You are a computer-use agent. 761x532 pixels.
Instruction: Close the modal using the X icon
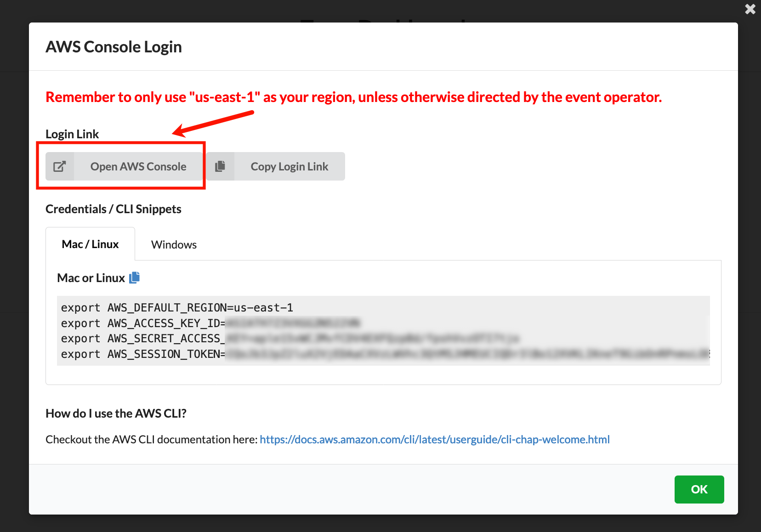tap(750, 9)
